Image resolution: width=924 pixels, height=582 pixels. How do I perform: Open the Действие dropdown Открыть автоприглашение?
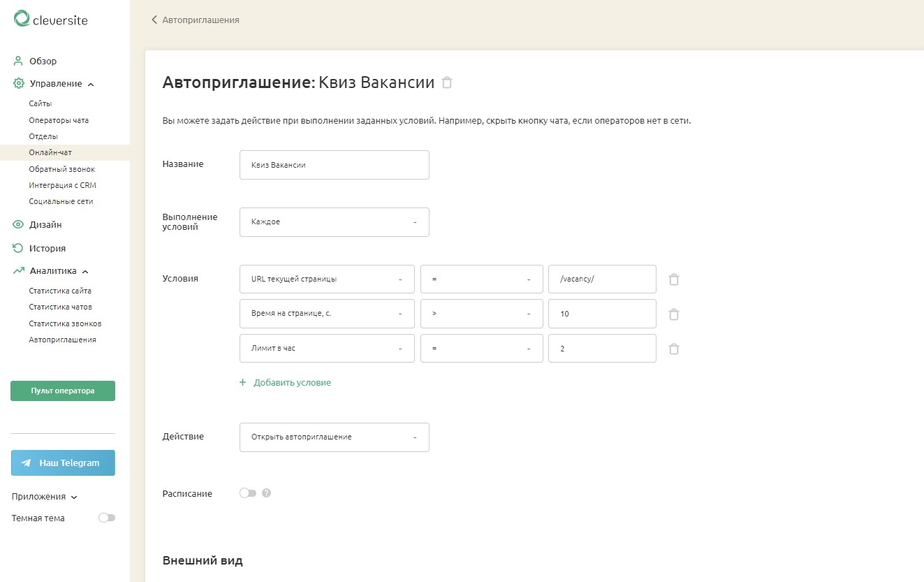click(x=335, y=437)
